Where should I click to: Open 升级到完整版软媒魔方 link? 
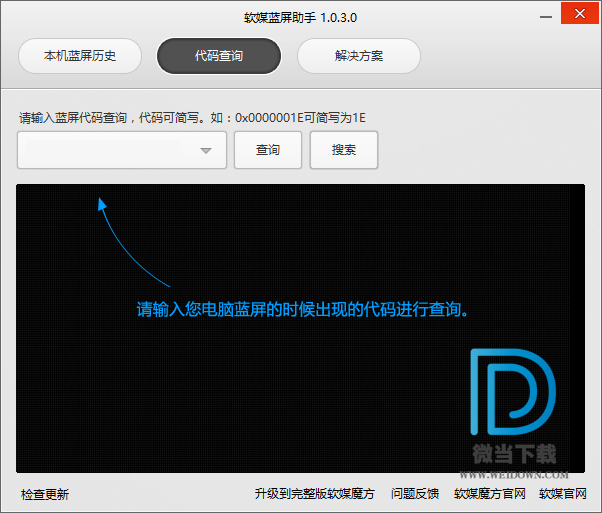point(314,493)
